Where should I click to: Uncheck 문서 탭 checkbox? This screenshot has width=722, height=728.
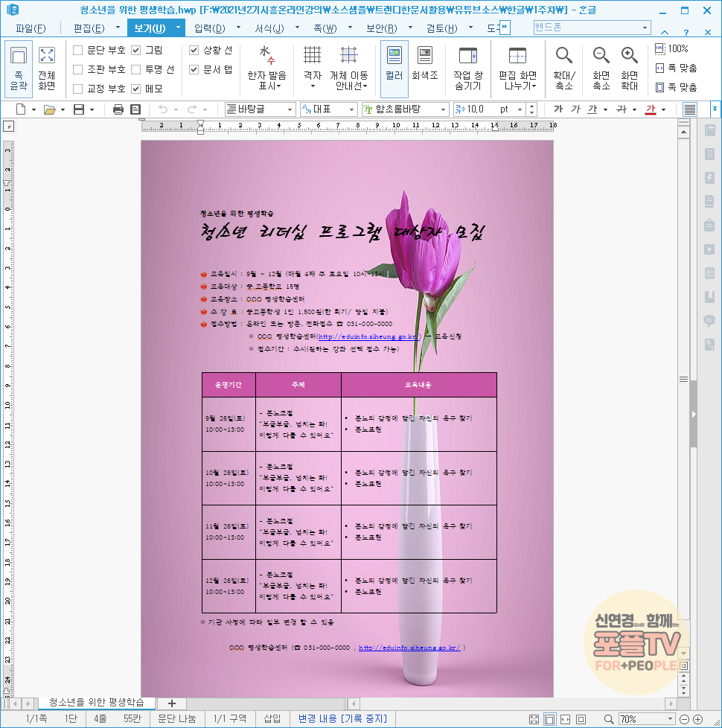194,69
